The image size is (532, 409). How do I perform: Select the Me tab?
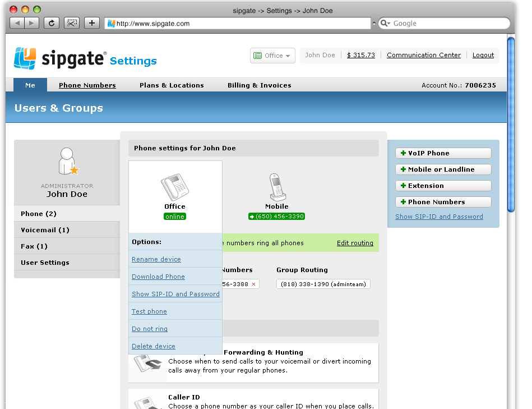tap(30, 85)
